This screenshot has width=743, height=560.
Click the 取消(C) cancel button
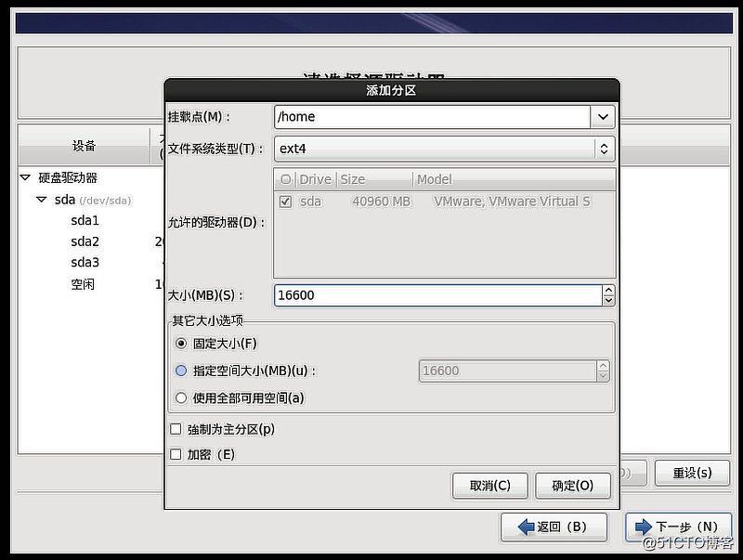(490, 486)
